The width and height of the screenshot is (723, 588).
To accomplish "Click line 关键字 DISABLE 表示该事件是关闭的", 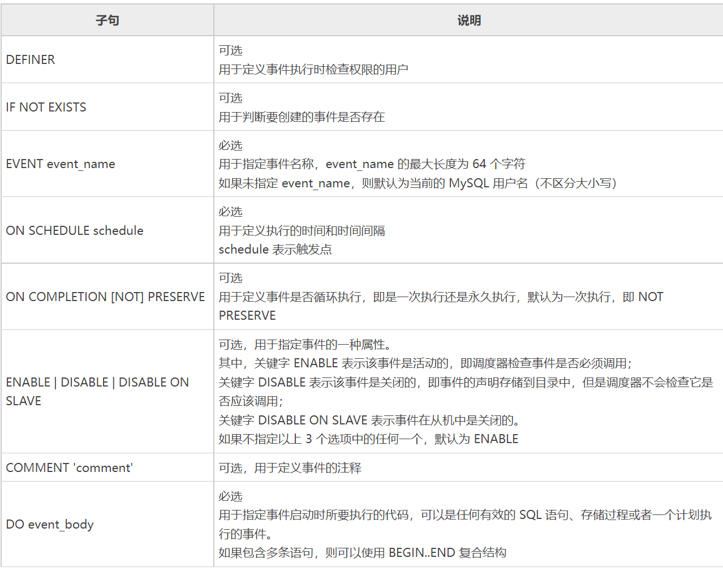I will (x=466, y=383).
